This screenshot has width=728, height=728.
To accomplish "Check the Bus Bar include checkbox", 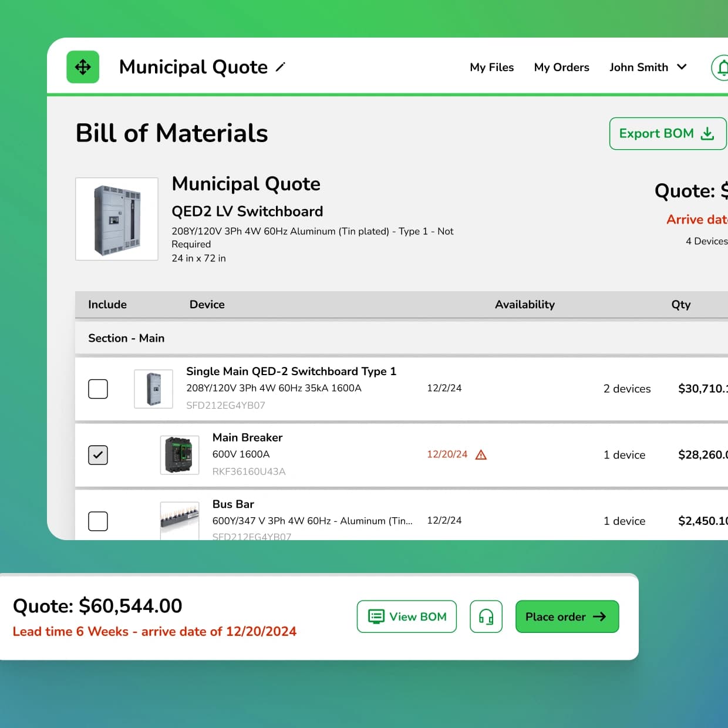I will point(98,521).
